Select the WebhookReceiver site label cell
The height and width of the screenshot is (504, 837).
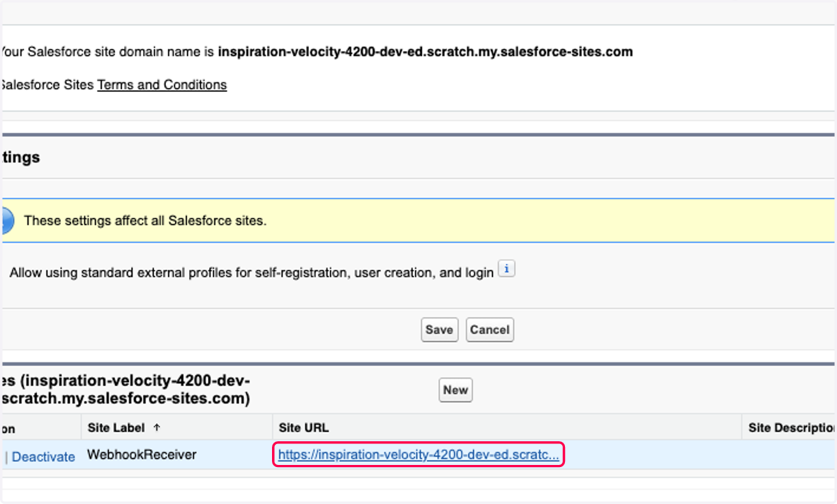[x=142, y=455]
